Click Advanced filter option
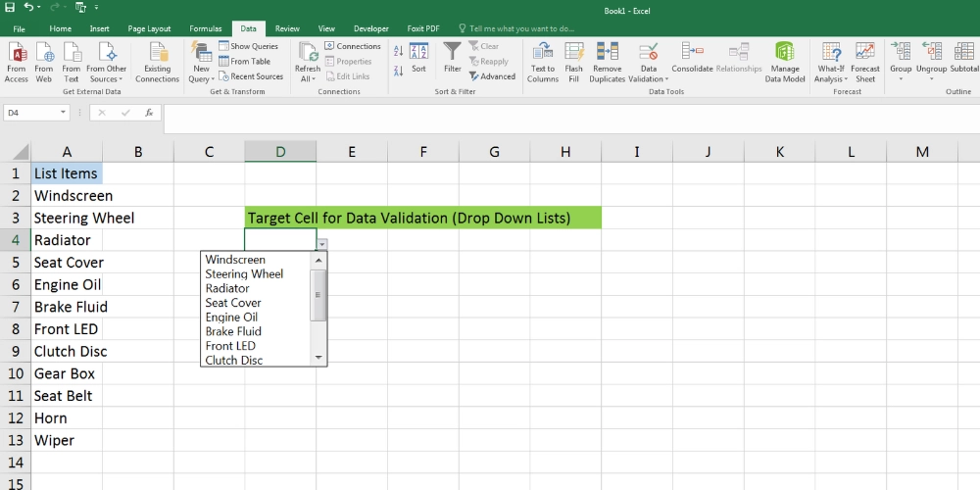Screen dimensions: 980x490 [492, 76]
